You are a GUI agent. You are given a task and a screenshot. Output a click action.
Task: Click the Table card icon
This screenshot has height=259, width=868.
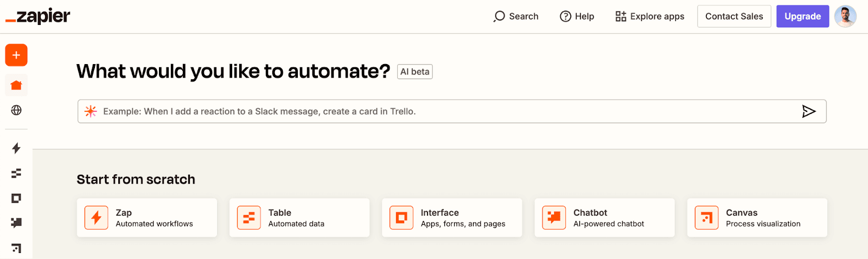coord(249,218)
